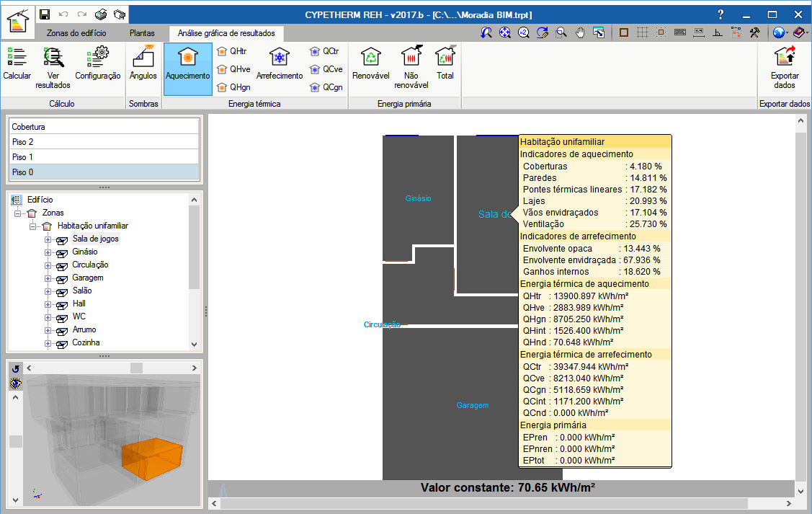Run the Calcular command
The height and width of the screenshot is (514, 812).
coord(17,63)
